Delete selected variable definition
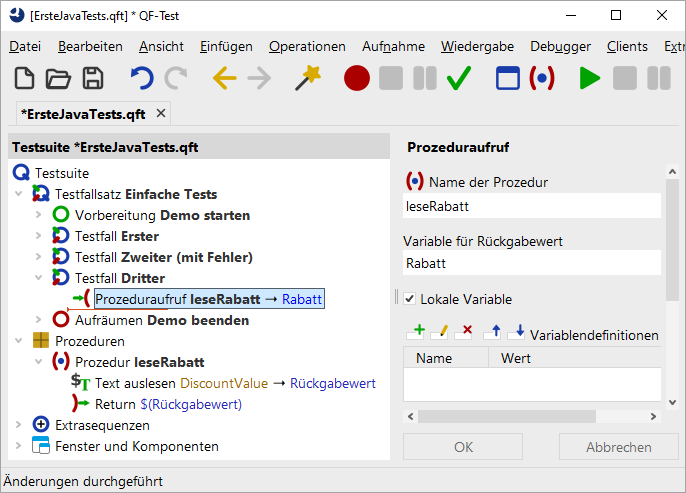Image resolution: width=686 pixels, height=493 pixels. pos(464,332)
